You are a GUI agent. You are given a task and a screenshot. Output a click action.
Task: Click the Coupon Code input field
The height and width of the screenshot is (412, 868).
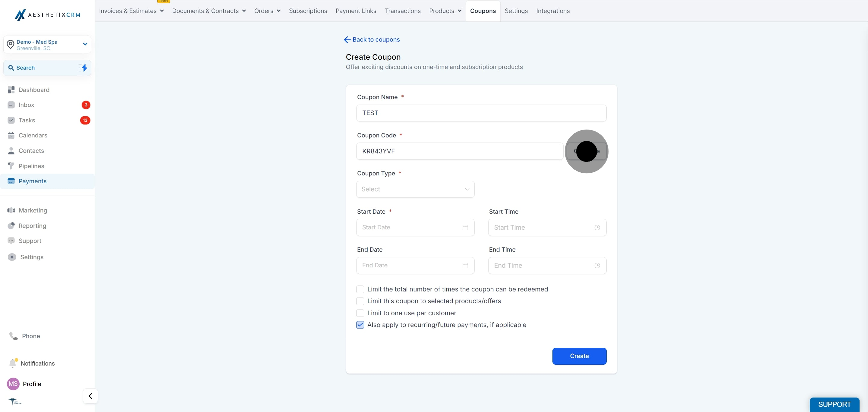coord(460,151)
